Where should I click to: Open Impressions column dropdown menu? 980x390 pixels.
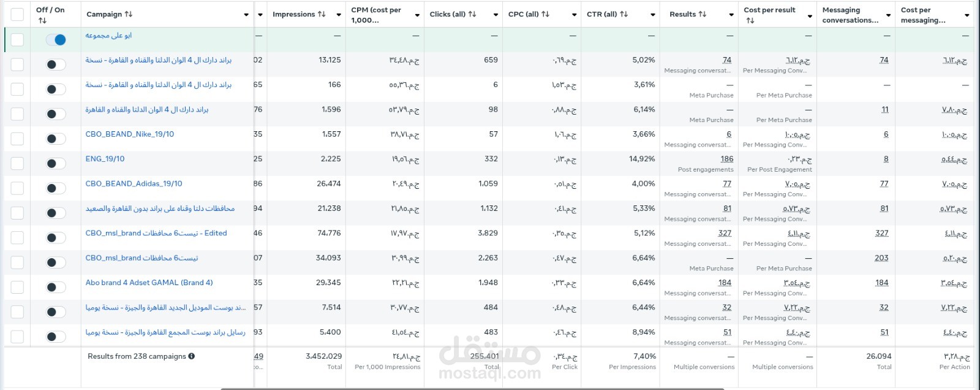pos(339,15)
